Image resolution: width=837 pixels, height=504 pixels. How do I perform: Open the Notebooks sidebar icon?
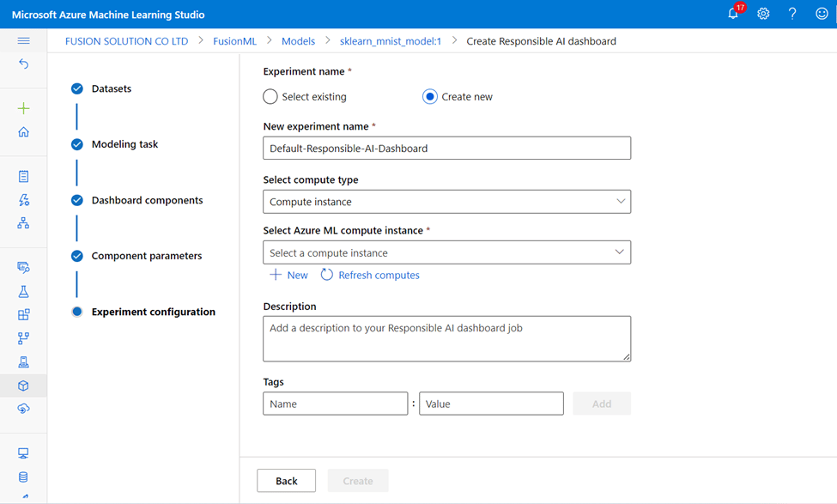23,176
